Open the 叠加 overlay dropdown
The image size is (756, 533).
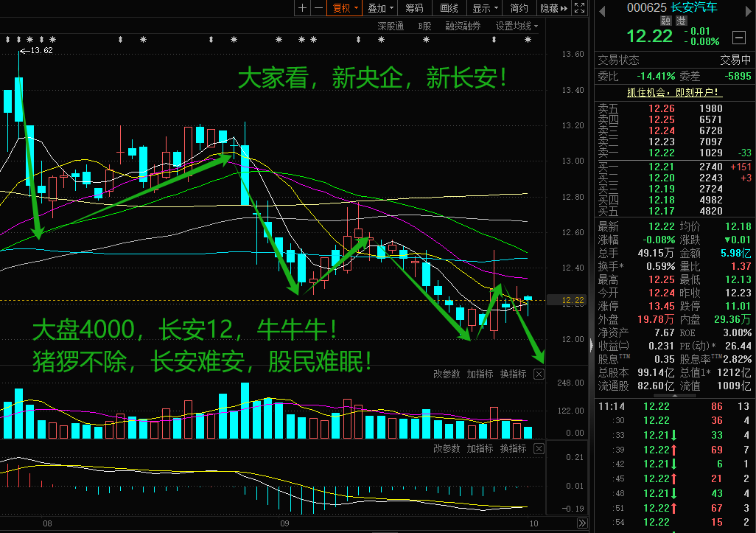(x=380, y=7)
